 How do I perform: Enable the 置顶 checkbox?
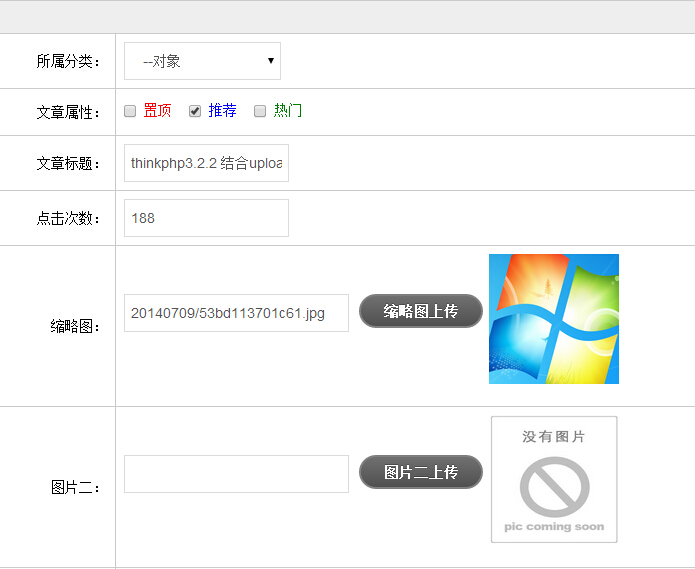point(130,111)
